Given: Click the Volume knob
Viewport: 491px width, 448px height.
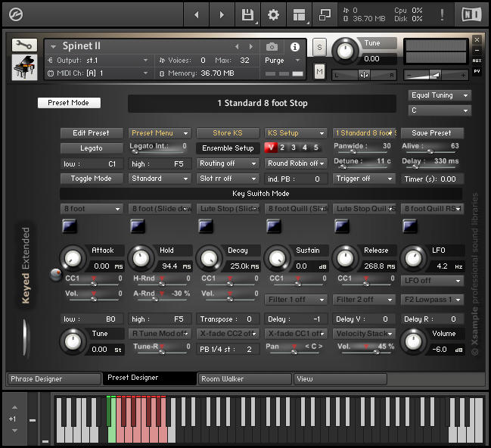Looking at the screenshot, I should pos(413,342).
